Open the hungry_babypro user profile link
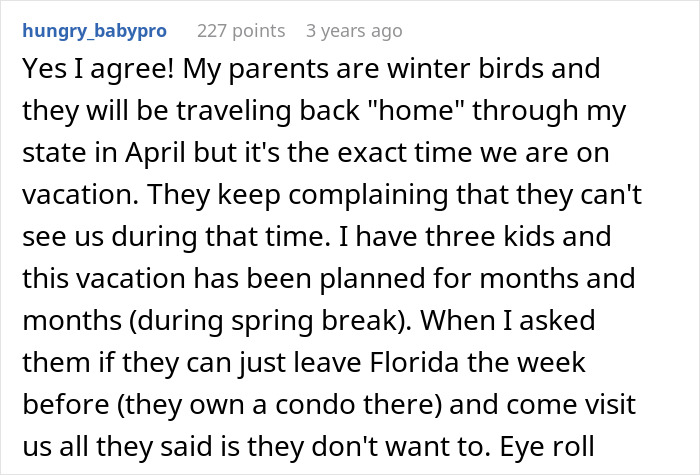The image size is (700, 475). point(95,31)
